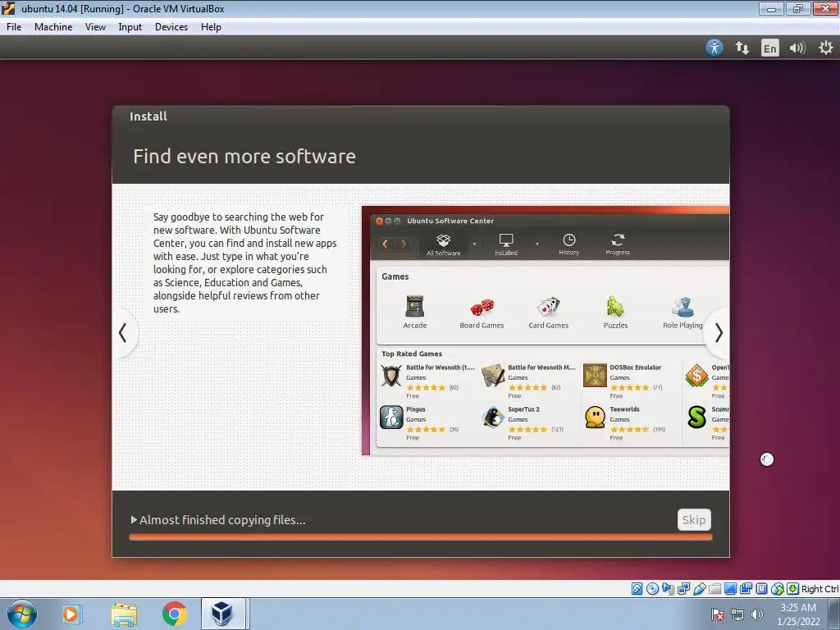
Task: Select the VirtualBox taskbar button
Action: click(x=223, y=614)
